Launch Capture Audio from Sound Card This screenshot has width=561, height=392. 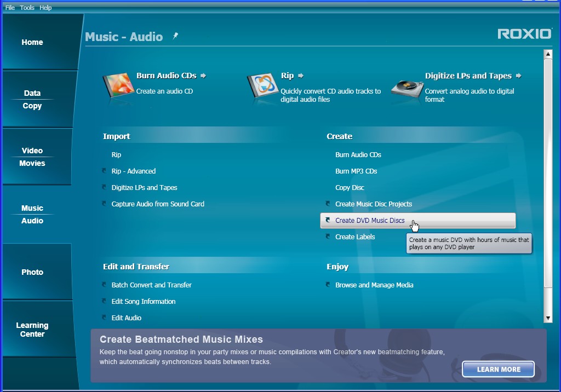tap(158, 204)
